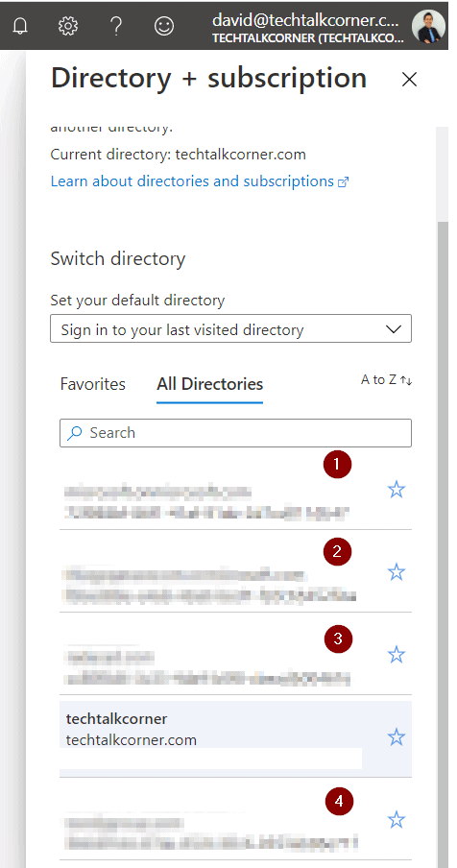This screenshot has width=457, height=868.
Task: Favorite directory marked with badge 1
Action: pos(397,490)
